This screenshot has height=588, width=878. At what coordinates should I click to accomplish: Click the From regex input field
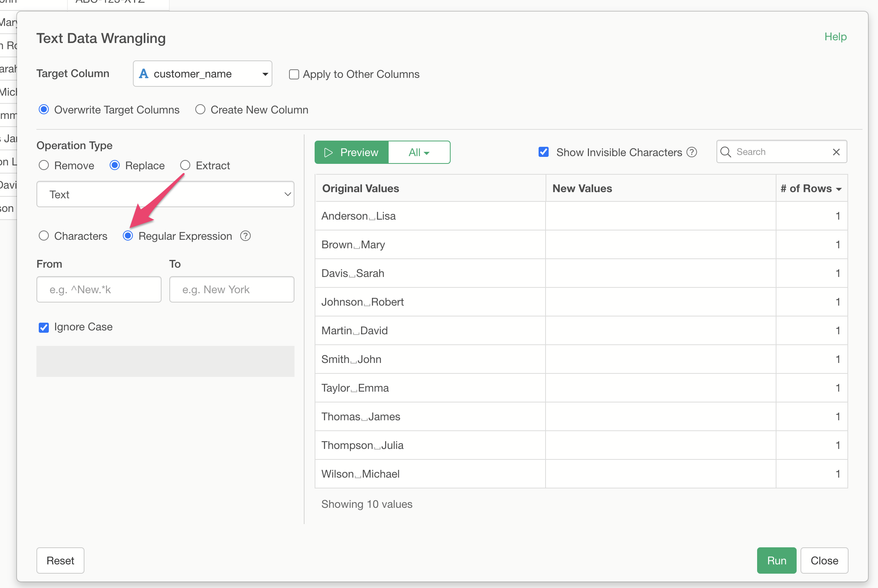click(x=99, y=289)
